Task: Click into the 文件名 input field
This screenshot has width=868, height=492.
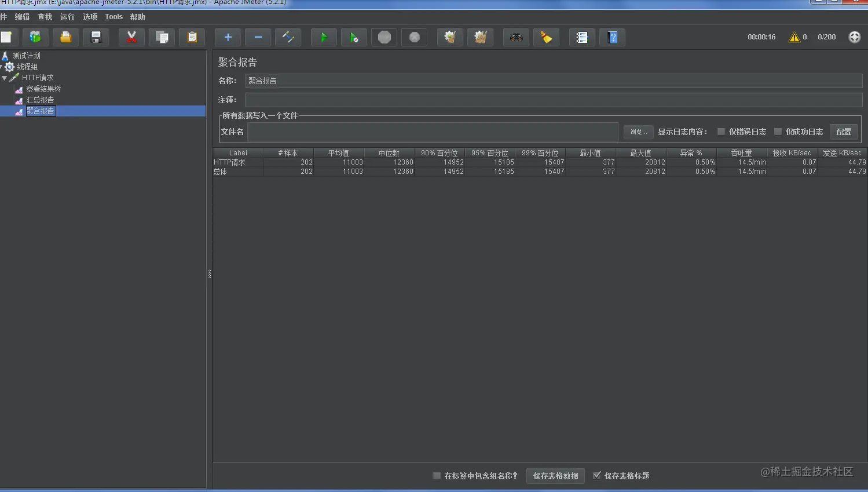Action: pos(433,132)
